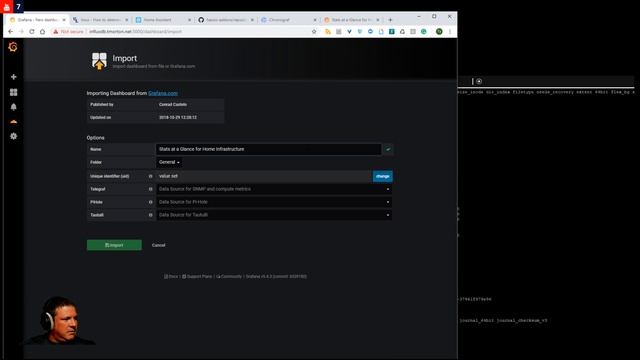The height and width of the screenshot is (360, 640).
Task: Click the browser home icon
Action: (42, 31)
